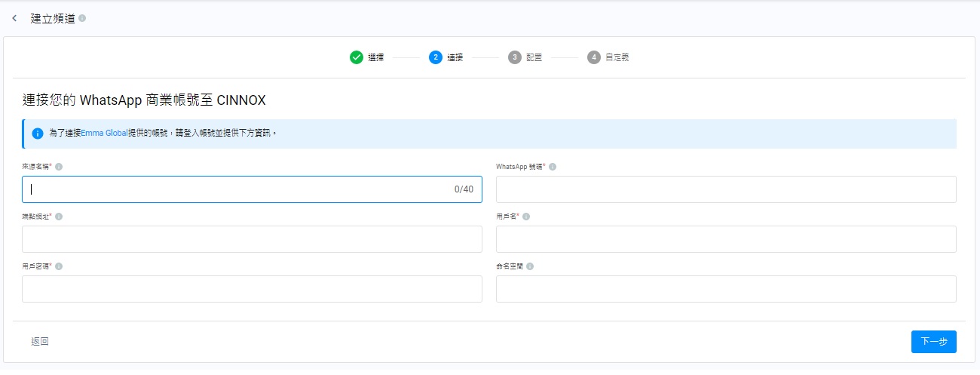This screenshot has height=375, width=980.
Task: Focus the 命名空間 input field
Action: (x=726, y=289)
